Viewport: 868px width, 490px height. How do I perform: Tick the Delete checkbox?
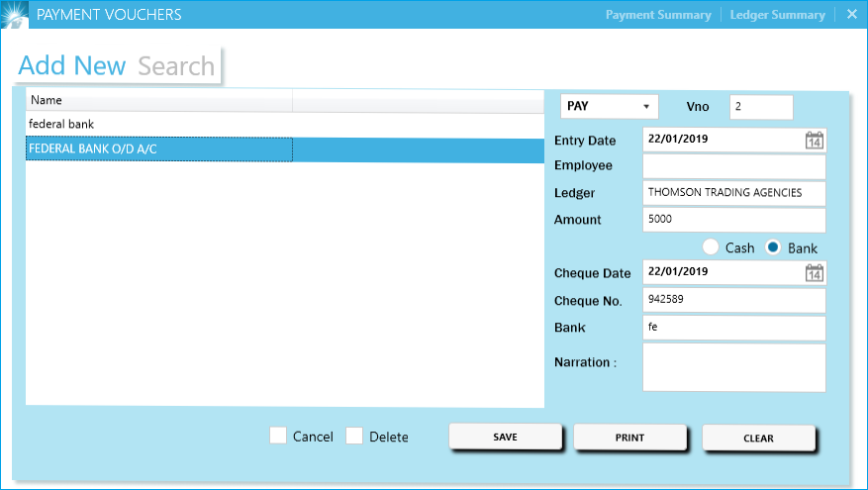[x=354, y=436]
